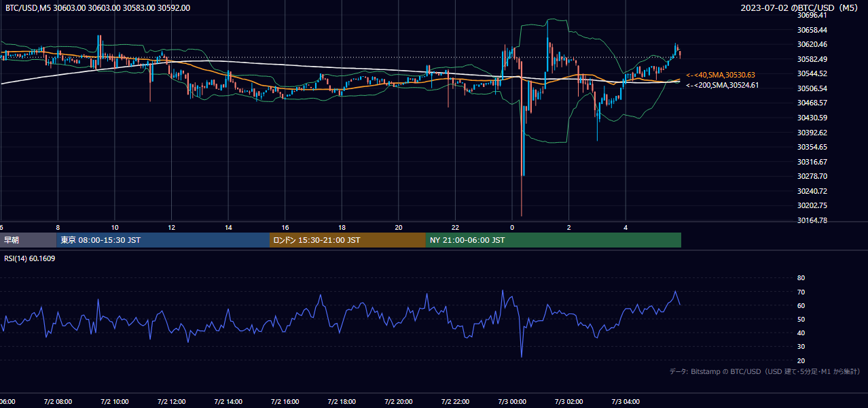Click the RSI scale value 30
This screenshot has height=408, width=868.
pyautogui.click(x=801, y=346)
